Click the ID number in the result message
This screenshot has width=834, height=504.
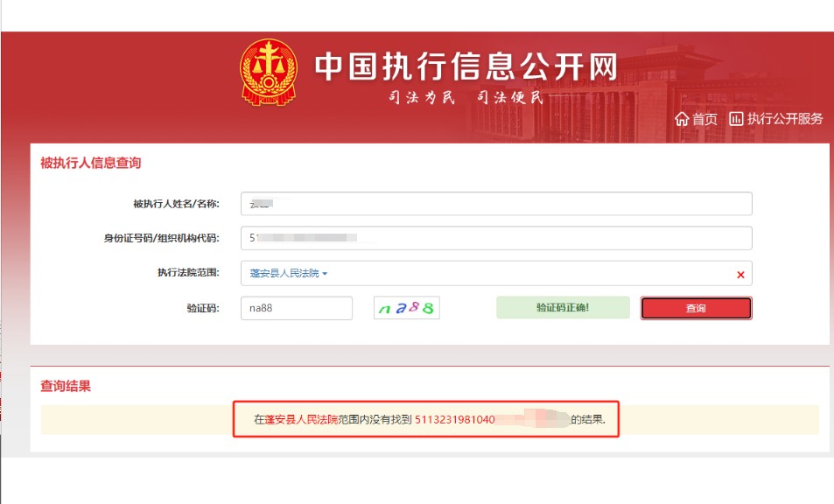point(455,420)
